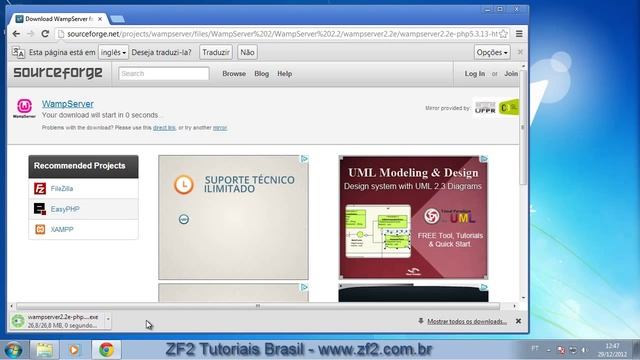Click the SourceForge logo
The height and width of the screenshot is (360, 640).
click(x=58, y=73)
